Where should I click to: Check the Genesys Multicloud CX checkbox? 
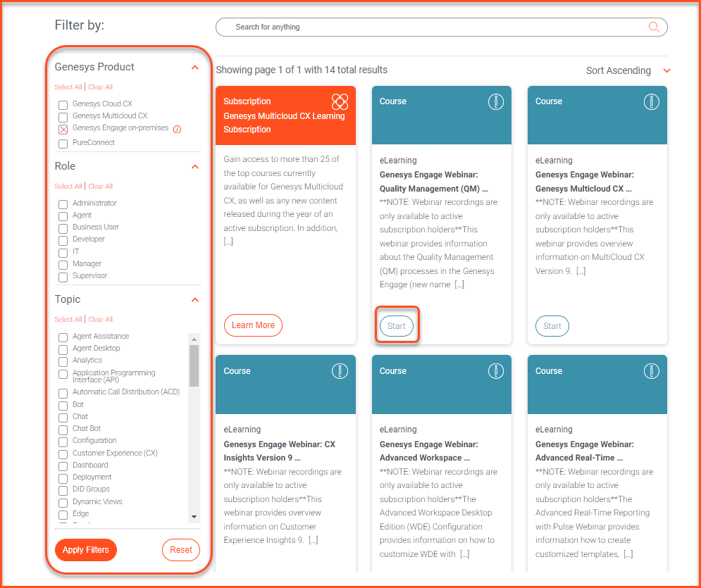pyautogui.click(x=63, y=117)
